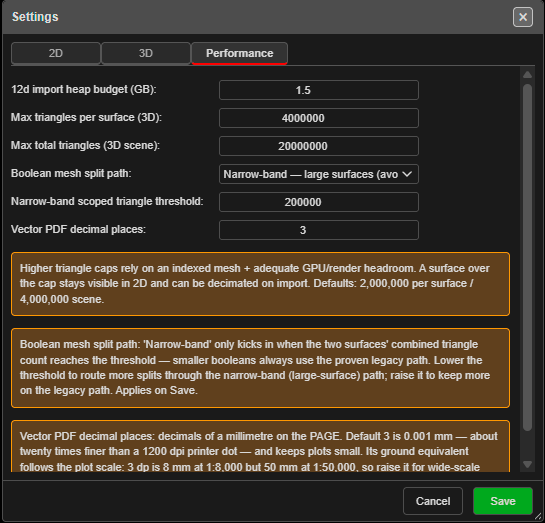Click the Vector PDF decimal places info note
Viewport: 545px width, 523px height.
[x=260, y=446]
